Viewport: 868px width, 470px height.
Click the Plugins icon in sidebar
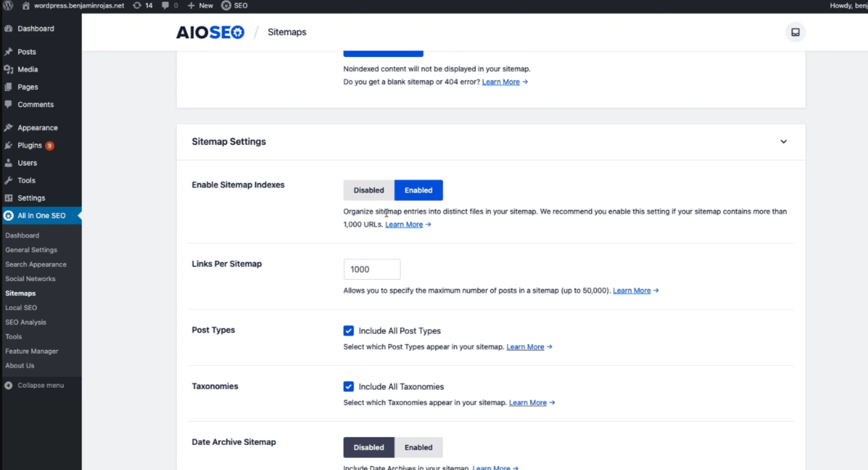coord(8,146)
